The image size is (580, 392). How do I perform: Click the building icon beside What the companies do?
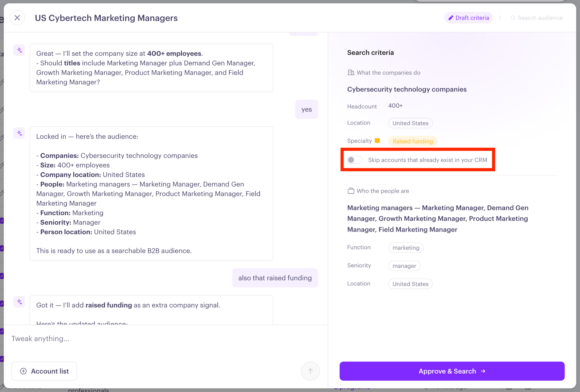351,73
